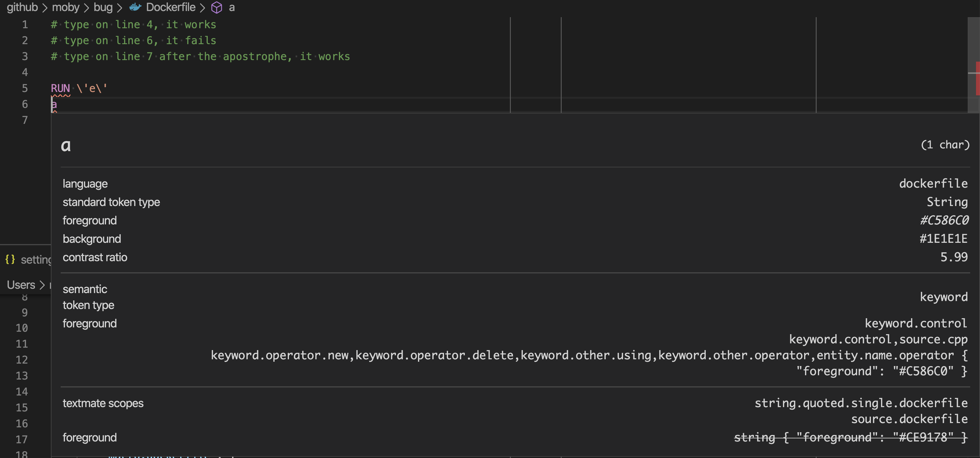Open the "github" breadcrumb dropdown

pyautogui.click(x=22, y=7)
